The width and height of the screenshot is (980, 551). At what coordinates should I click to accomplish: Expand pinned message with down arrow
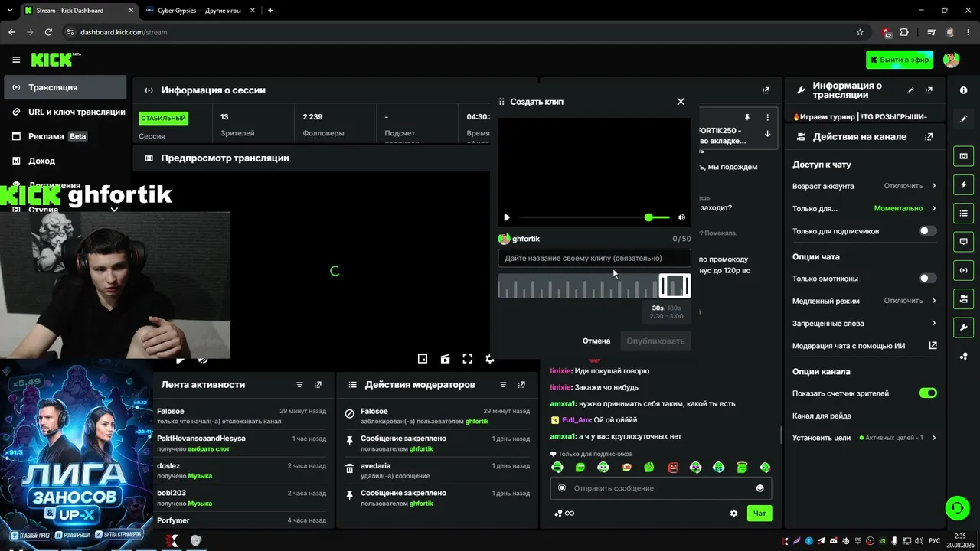coord(767,134)
